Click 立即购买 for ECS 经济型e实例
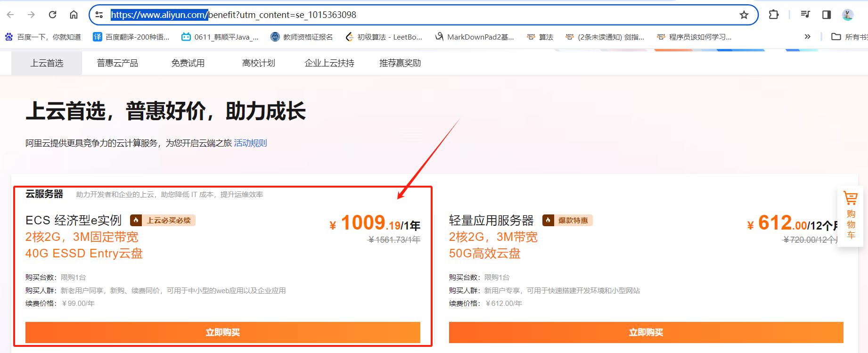Screen dimensions: 868x353 coord(223,332)
